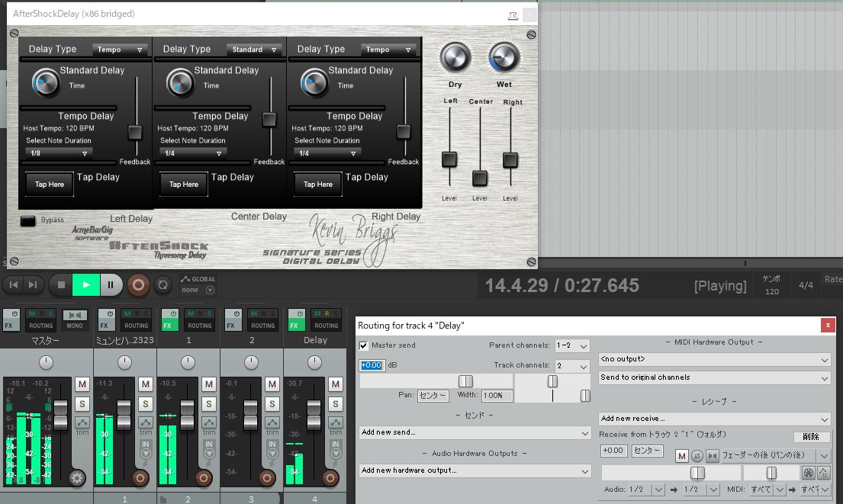Toggle mono sum for the receive
The width and height of the screenshot is (843, 504).
713,456
